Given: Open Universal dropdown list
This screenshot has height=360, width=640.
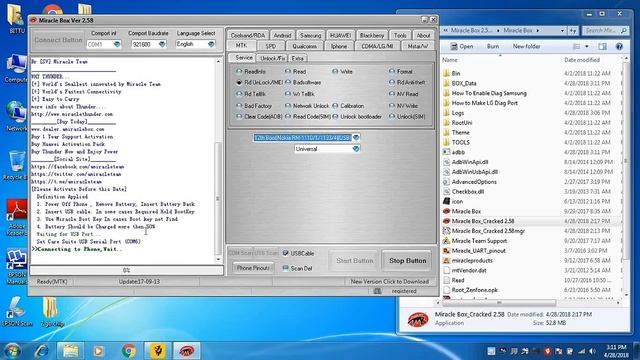Looking at the screenshot, I should coord(356,149).
